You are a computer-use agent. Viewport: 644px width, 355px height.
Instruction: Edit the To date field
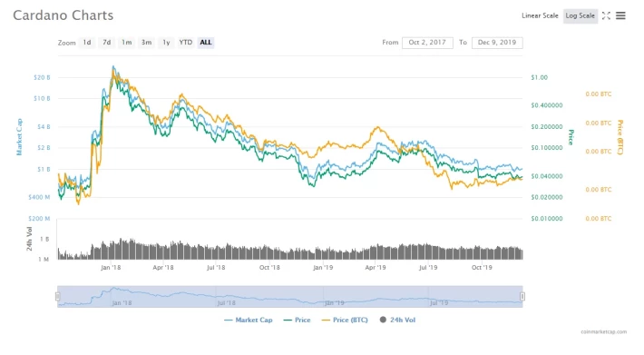[x=497, y=43]
